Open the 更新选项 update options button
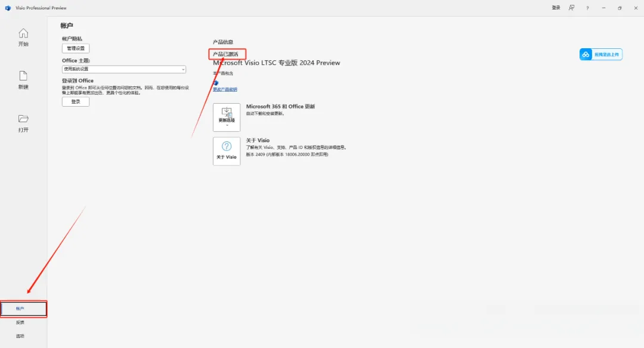Screen dimensions: 644x348 click(227, 117)
